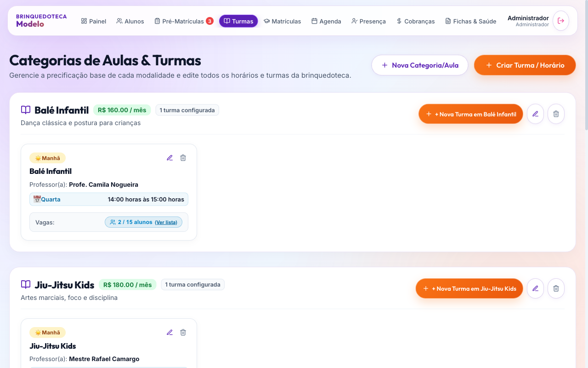Open the Presença page
Screen dimensions: 588x368
coord(368,21)
